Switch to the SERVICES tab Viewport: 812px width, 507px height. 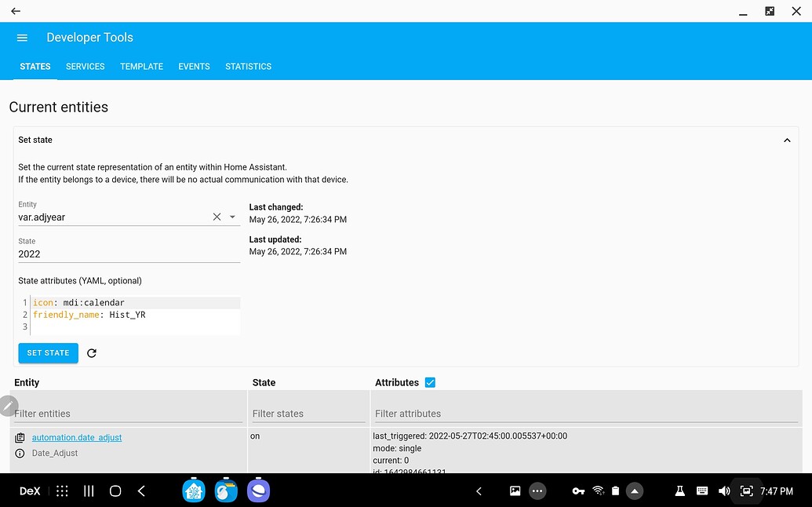coord(85,67)
